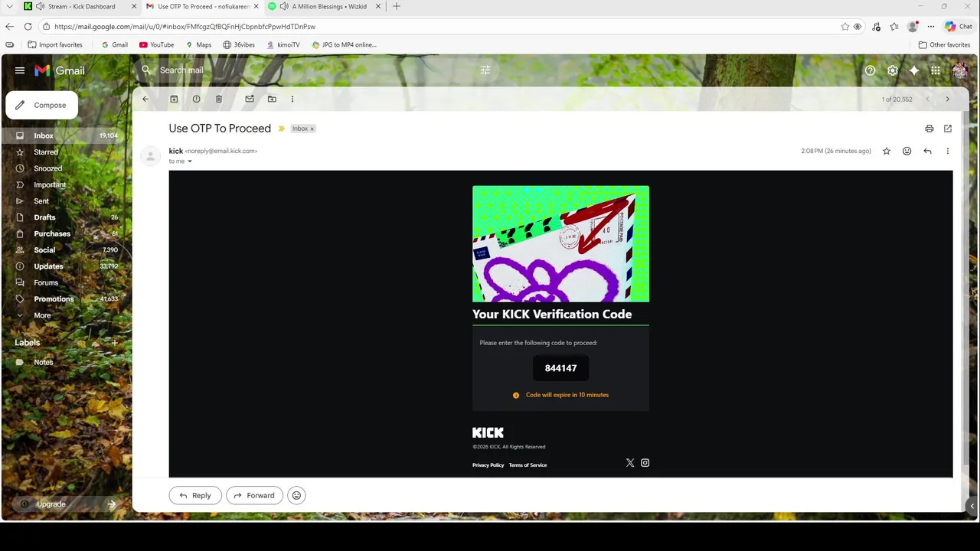980x551 pixels.
Task: Click the verification code 844147
Action: click(x=560, y=368)
